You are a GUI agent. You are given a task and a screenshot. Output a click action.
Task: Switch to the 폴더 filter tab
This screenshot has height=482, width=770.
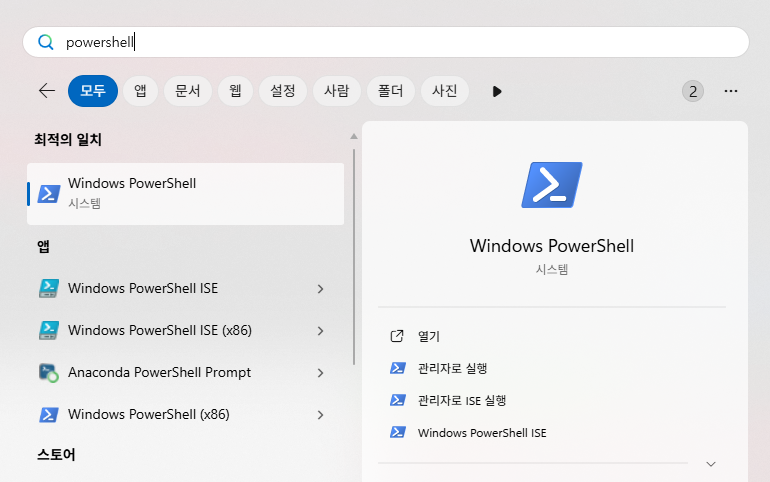[x=391, y=91]
